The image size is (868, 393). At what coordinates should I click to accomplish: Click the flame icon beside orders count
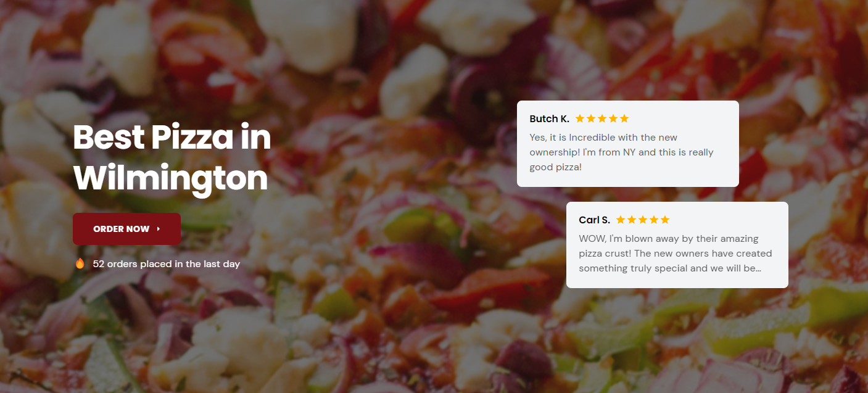80,263
